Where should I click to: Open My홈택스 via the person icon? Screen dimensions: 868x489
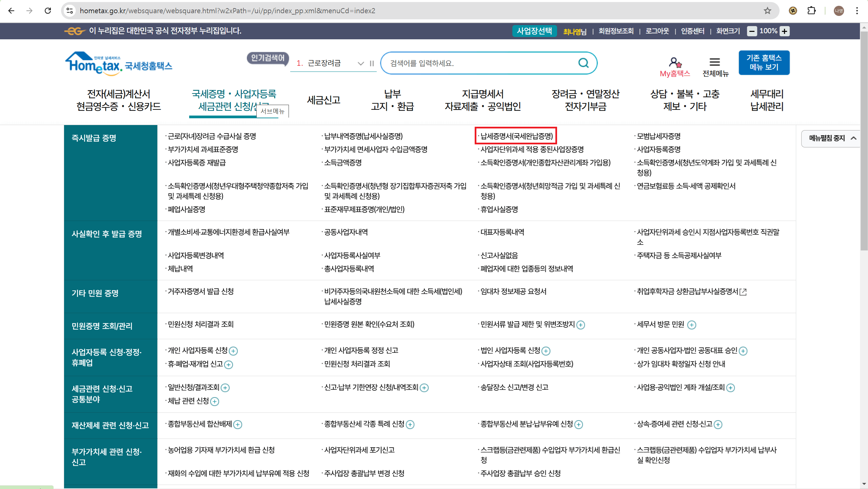pyautogui.click(x=674, y=62)
